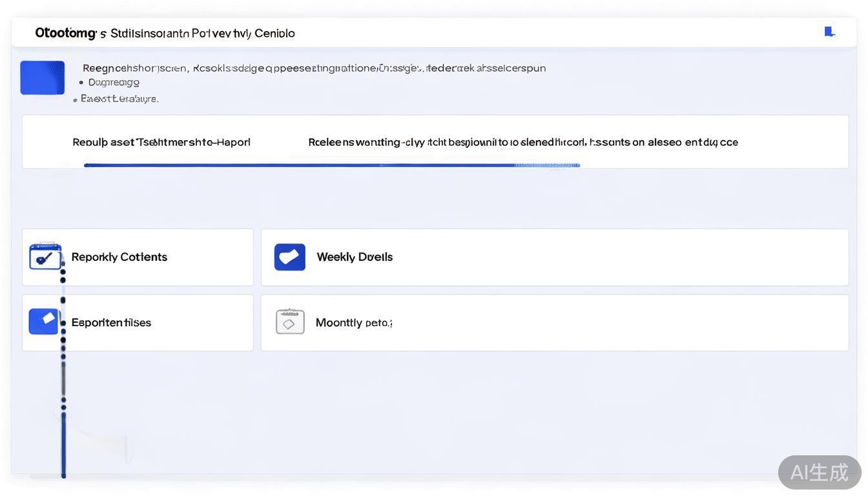Viewport: 868px width, 496px height.
Task: Click the gray Moontlly peto calendar icon
Action: [x=290, y=322]
